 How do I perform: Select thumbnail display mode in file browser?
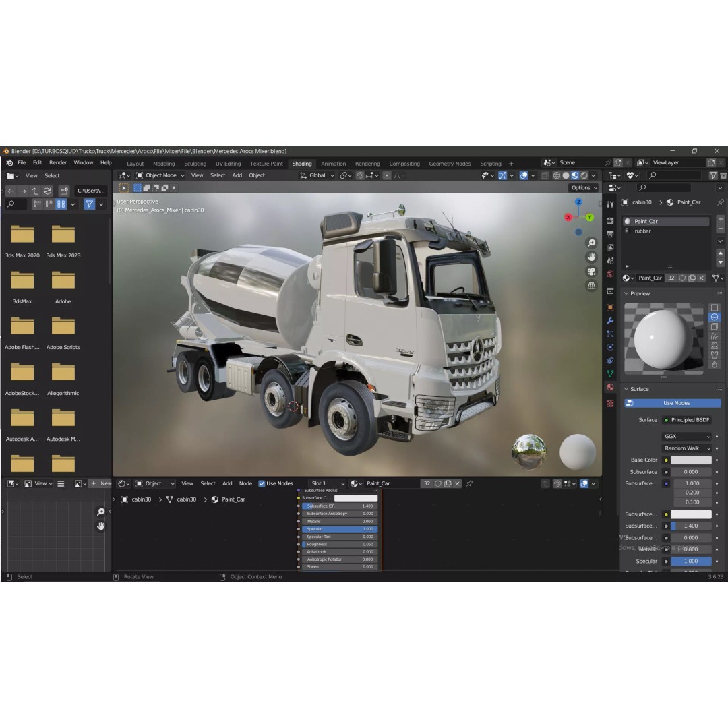(61, 204)
